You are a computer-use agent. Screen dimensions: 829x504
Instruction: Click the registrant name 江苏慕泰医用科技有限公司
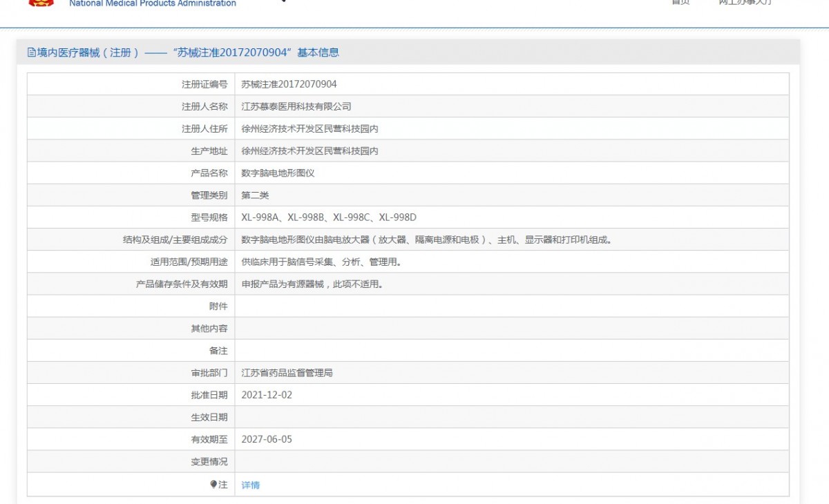[296, 106]
